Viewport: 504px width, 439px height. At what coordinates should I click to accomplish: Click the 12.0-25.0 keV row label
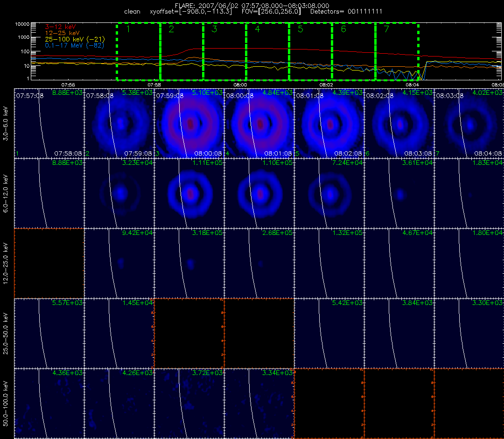[x=6, y=264]
